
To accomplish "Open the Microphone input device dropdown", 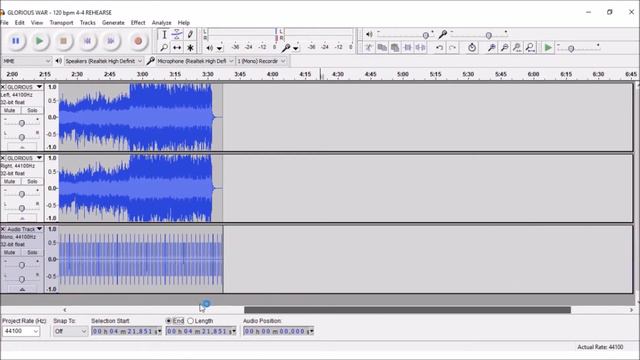I will coord(195,61).
